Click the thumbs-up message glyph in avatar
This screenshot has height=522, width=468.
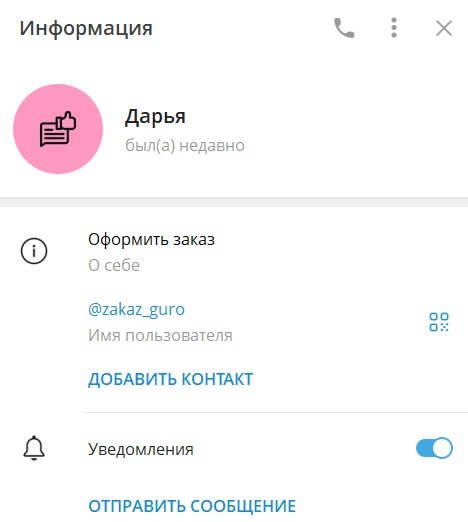click(58, 129)
